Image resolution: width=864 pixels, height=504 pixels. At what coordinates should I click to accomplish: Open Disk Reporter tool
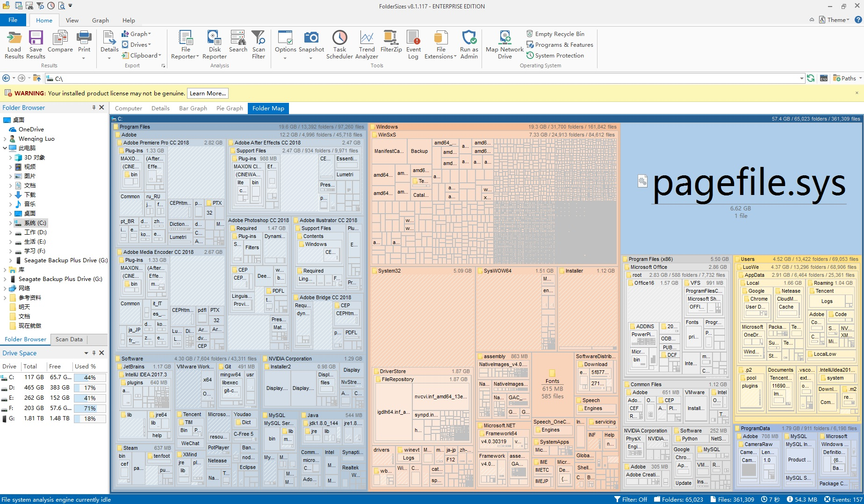(215, 45)
